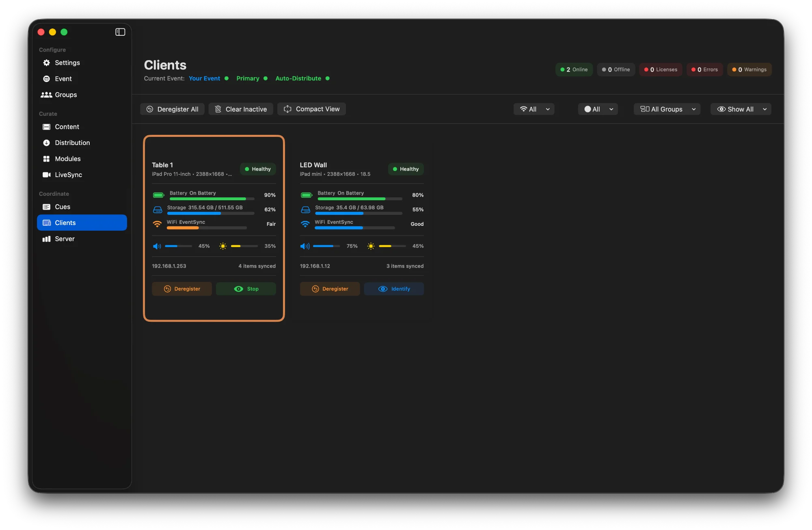Viewport: 812px width, 530px height.
Task: Stop identifying Table 1 client
Action: click(246, 289)
